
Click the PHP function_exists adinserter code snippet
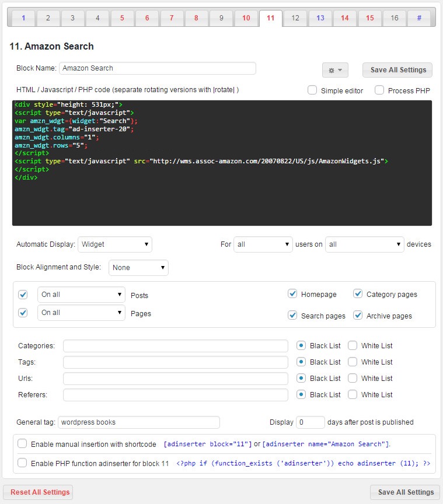304,463
